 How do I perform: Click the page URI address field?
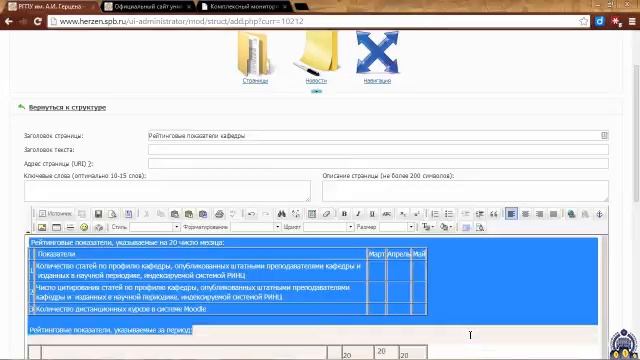click(x=378, y=163)
